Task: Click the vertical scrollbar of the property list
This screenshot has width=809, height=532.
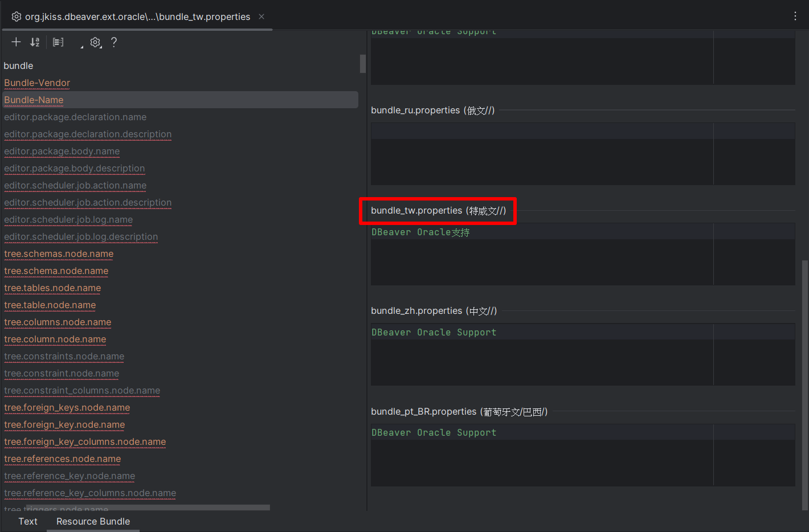Action: tap(362, 64)
